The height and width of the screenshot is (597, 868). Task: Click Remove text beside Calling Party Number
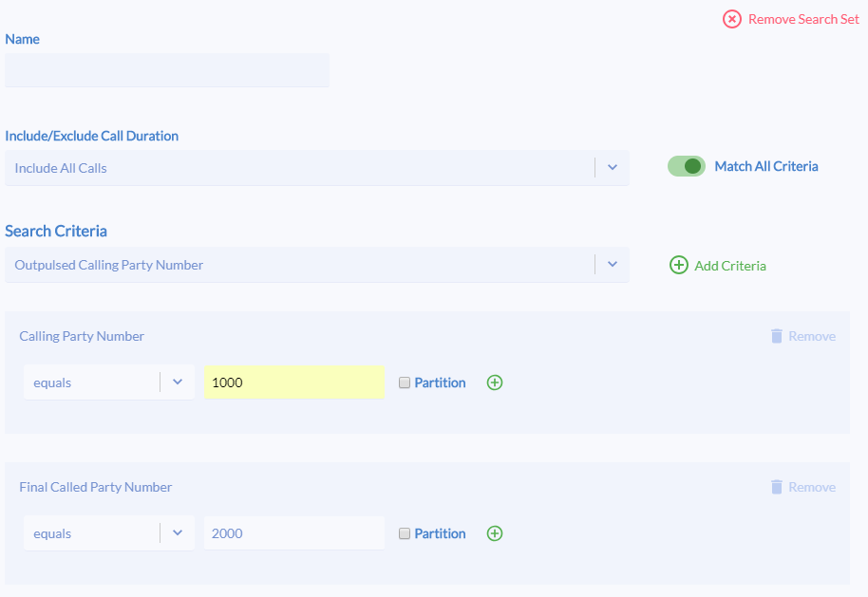pos(812,336)
